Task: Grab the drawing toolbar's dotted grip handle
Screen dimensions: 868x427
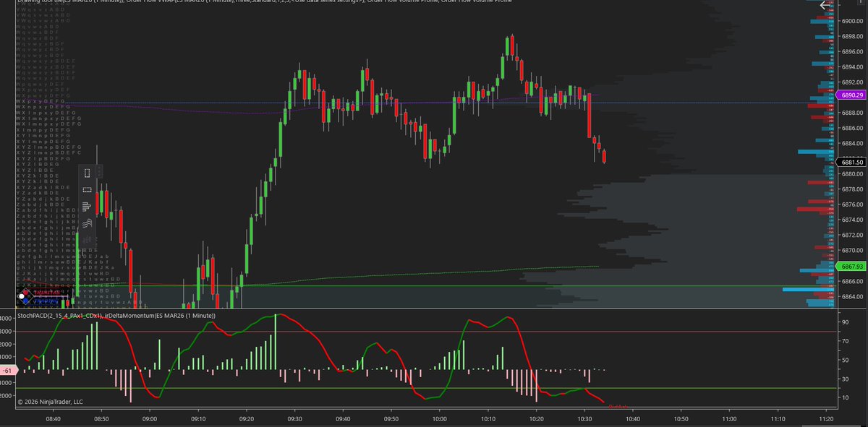Action: click(x=100, y=172)
